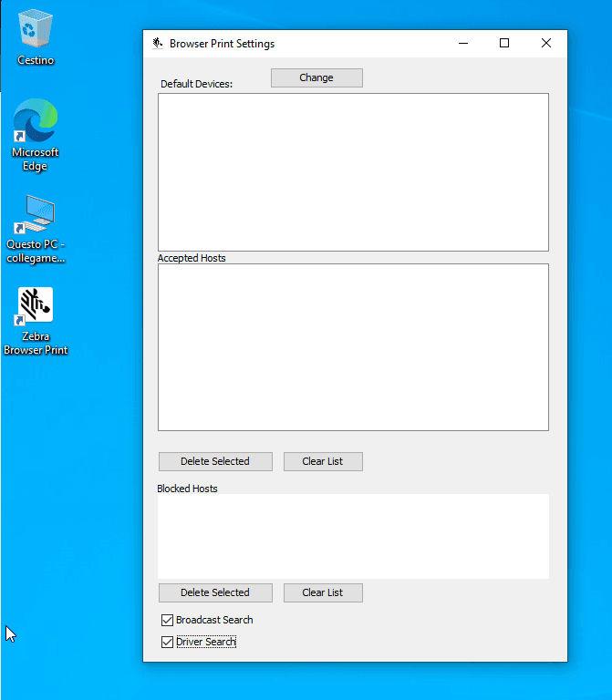
Task: Click Clear List under Accepted Hosts
Action: click(x=323, y=461)
